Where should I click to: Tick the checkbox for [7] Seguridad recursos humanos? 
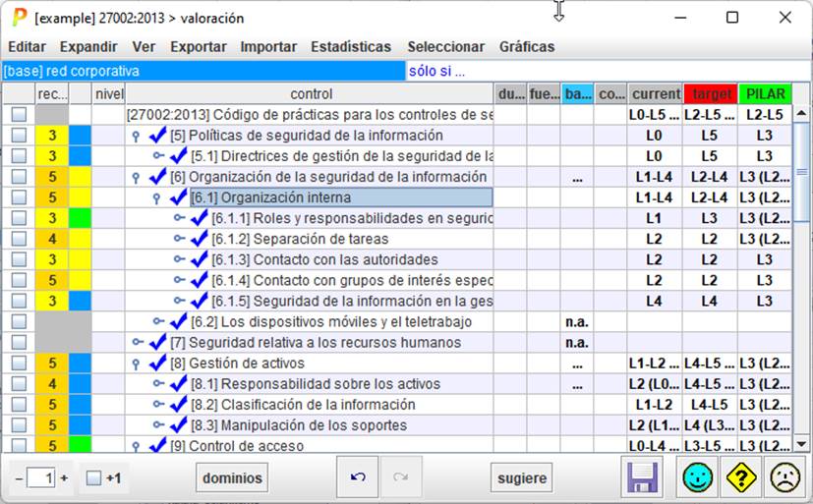pyautogui.click(x=20, y=343)
